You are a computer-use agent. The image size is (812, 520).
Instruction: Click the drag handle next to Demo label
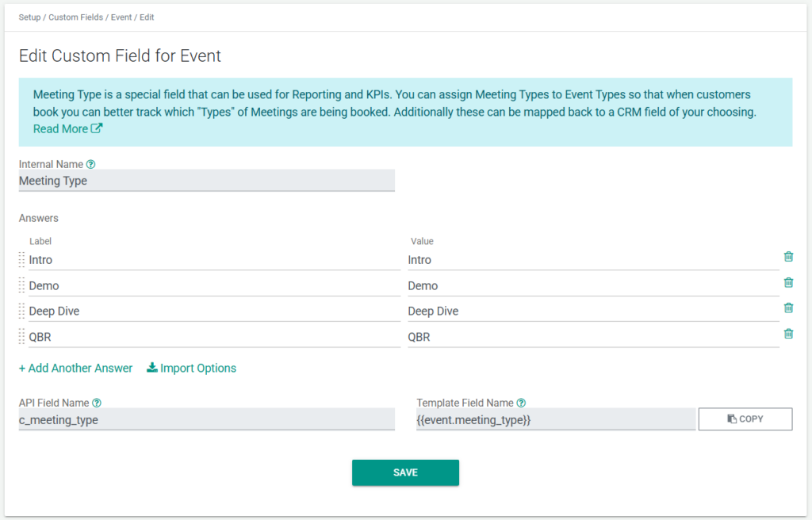22,285
